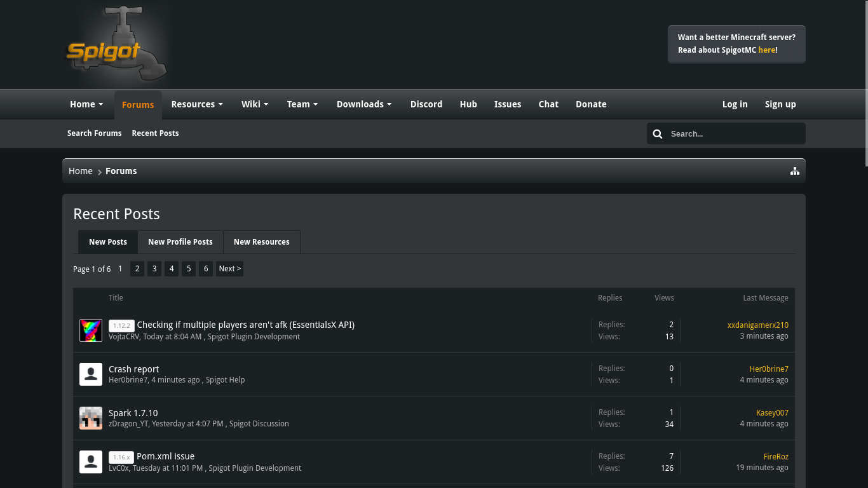
Task: Go to page 5 of results
Action: coord(189,269)
